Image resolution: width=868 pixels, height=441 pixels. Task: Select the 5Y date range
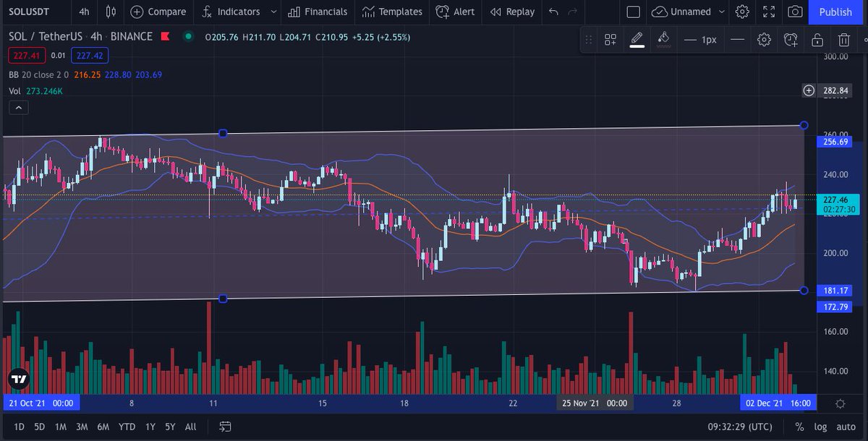[x=170, y=427]
